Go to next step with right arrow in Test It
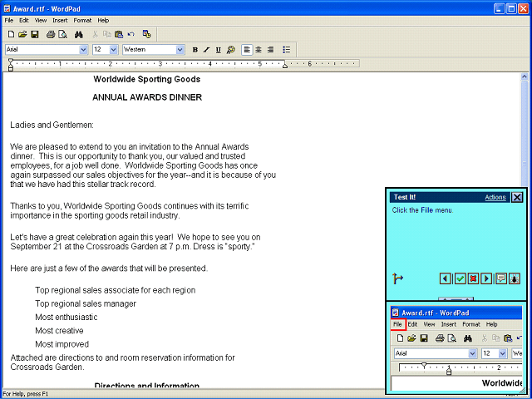 [486, 278]
